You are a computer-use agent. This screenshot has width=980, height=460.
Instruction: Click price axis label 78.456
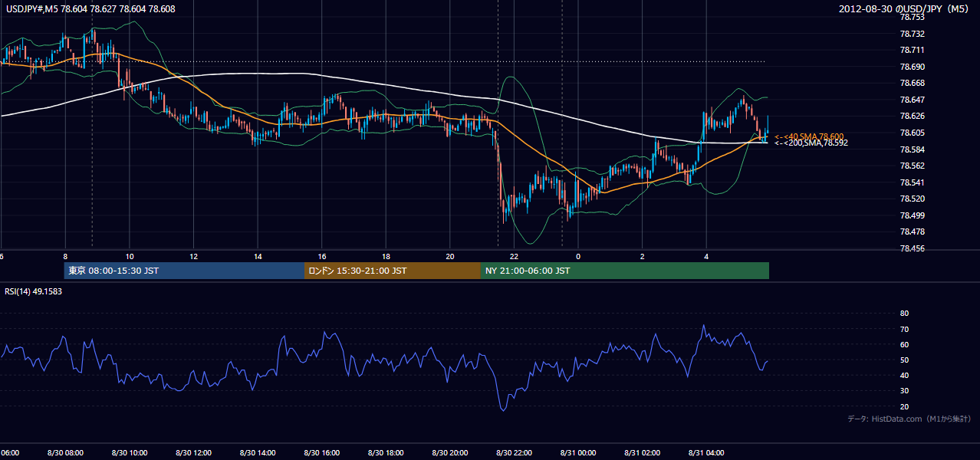[x=912, y=248]
